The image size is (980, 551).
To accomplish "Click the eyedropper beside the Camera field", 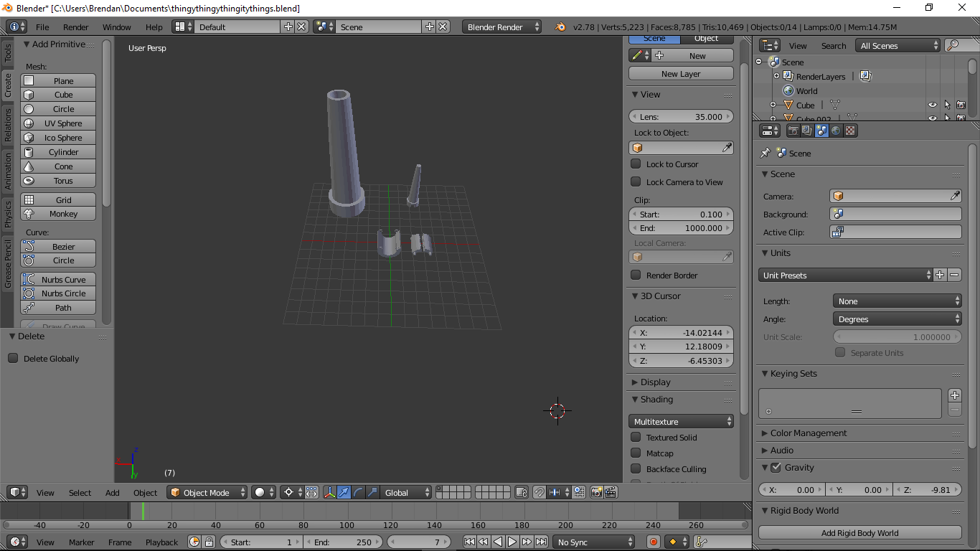I will click(955, 196).
